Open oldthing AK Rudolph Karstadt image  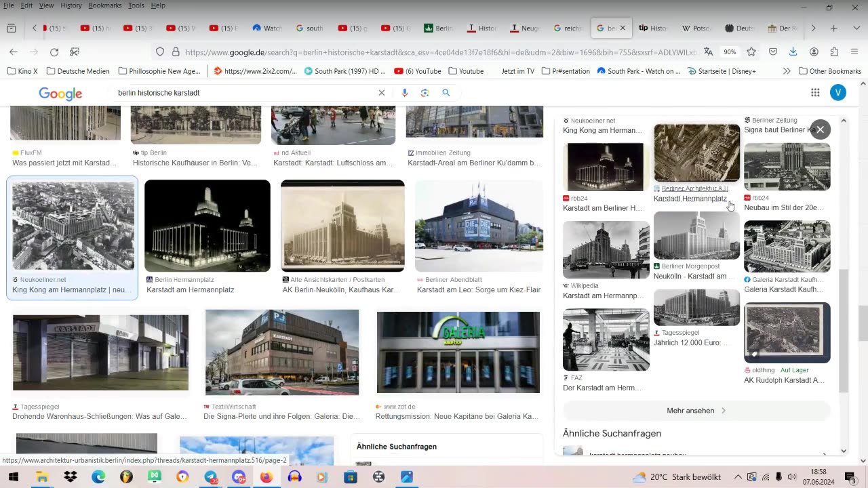[x=787, y=332]
